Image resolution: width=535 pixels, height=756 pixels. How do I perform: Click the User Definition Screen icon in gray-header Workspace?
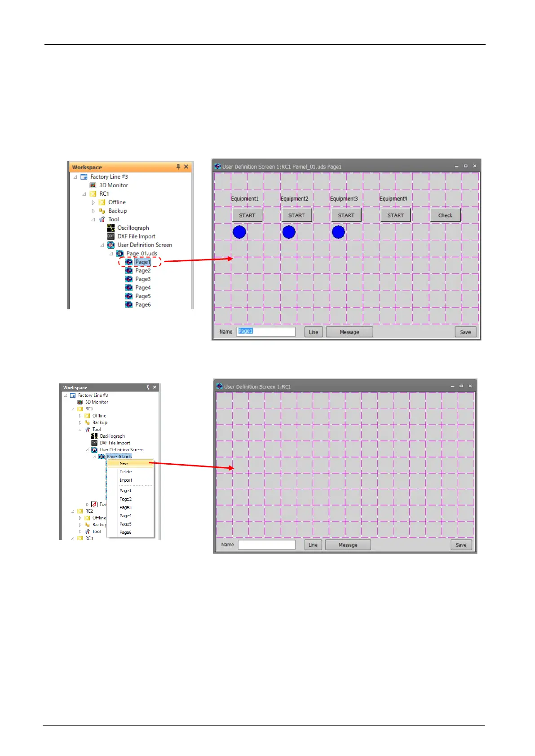click(x=94, y=450)
